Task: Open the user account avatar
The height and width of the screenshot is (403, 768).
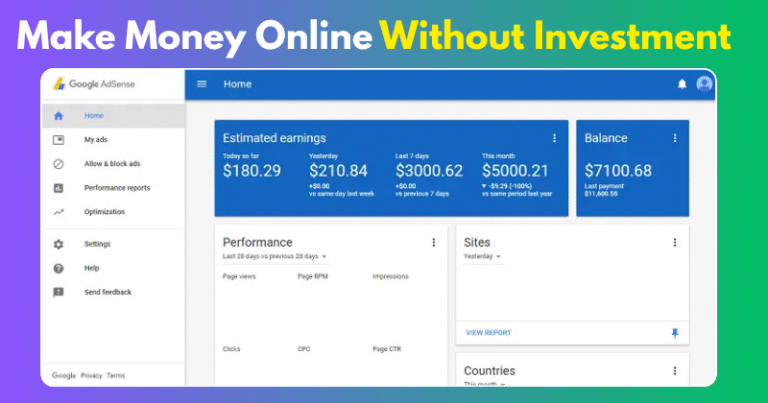Action: click(x=704, y=84)
